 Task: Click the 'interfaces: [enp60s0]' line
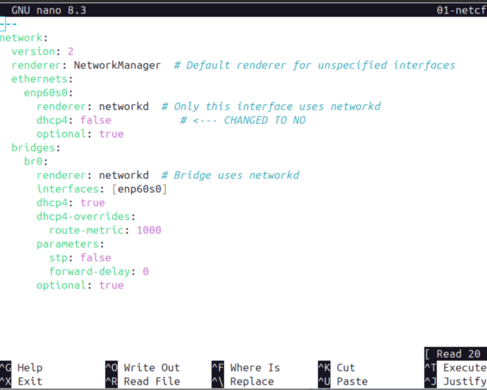pos(102,189)
